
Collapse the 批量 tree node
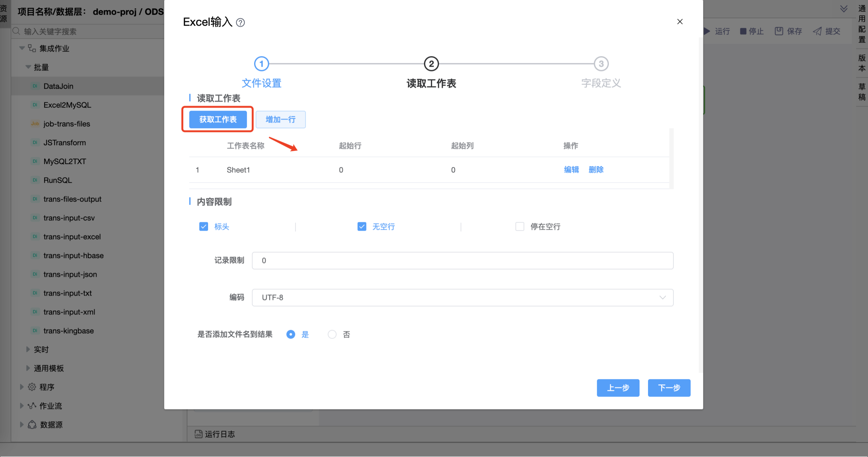28,67
